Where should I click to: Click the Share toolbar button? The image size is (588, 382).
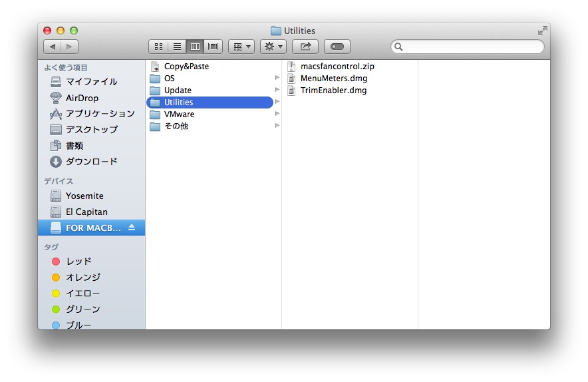pyautogui.click(x=305, y=47)
